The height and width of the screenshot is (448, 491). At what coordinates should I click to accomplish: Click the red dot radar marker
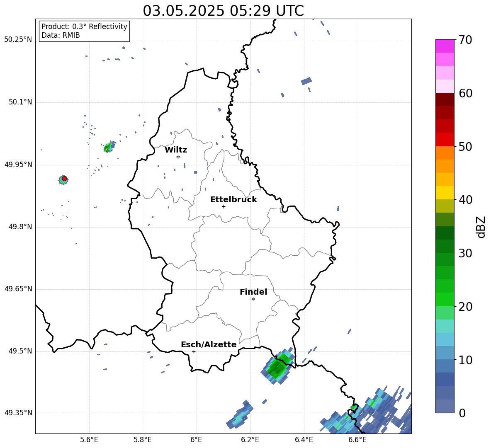pyautogui.click(x=64, y=179)
